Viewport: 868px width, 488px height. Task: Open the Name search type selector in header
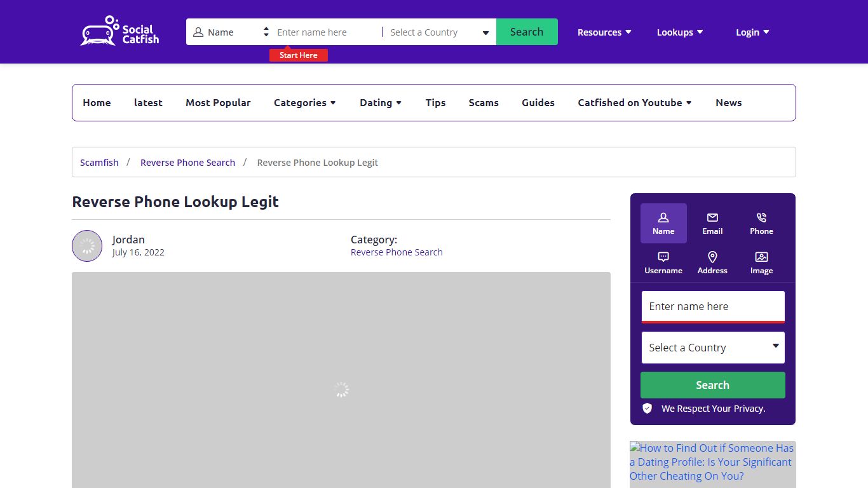(231, 32)
